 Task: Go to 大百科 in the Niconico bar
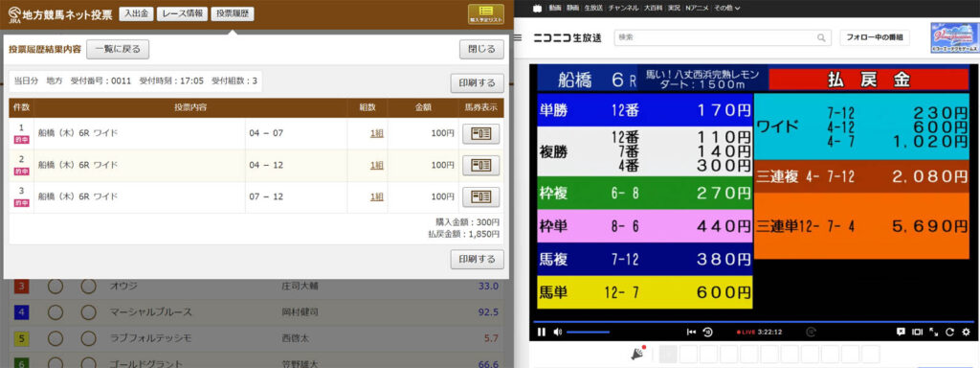click(653, 8)
